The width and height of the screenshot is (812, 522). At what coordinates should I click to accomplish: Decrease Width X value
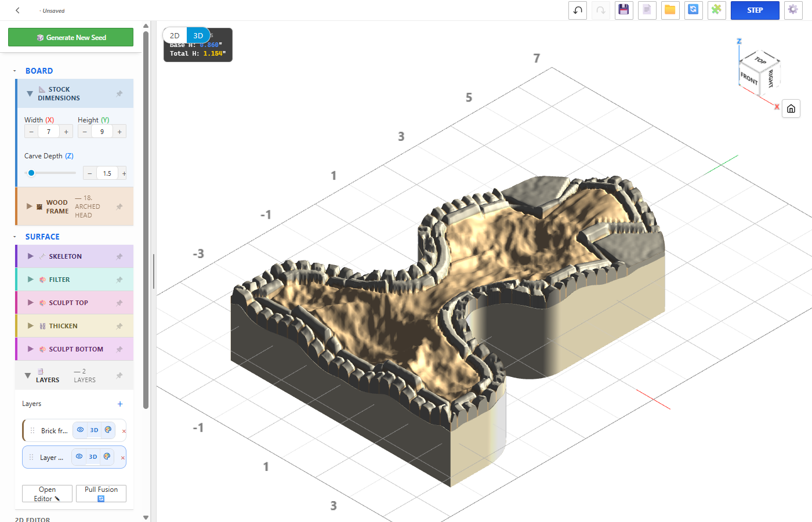(31, 132)
